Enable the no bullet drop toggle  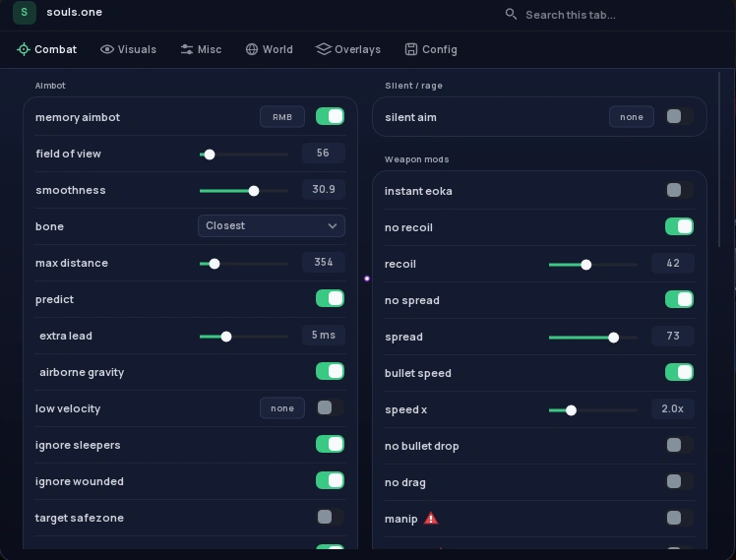(x=679, y=445)
